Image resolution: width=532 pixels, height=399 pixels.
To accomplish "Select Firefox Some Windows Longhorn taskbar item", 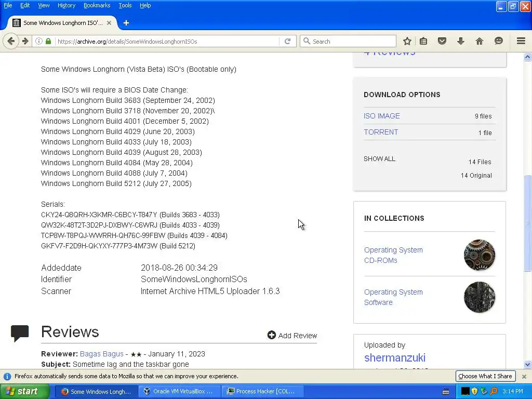I will 96,392.
